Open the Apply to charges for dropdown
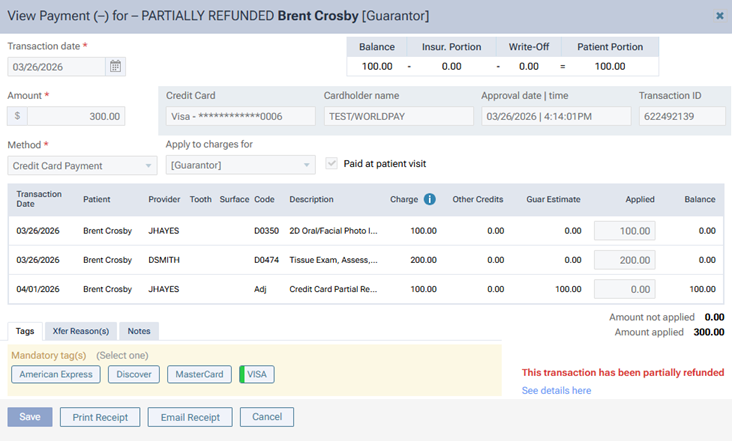 pyautogui.click(x=240, y=166)
